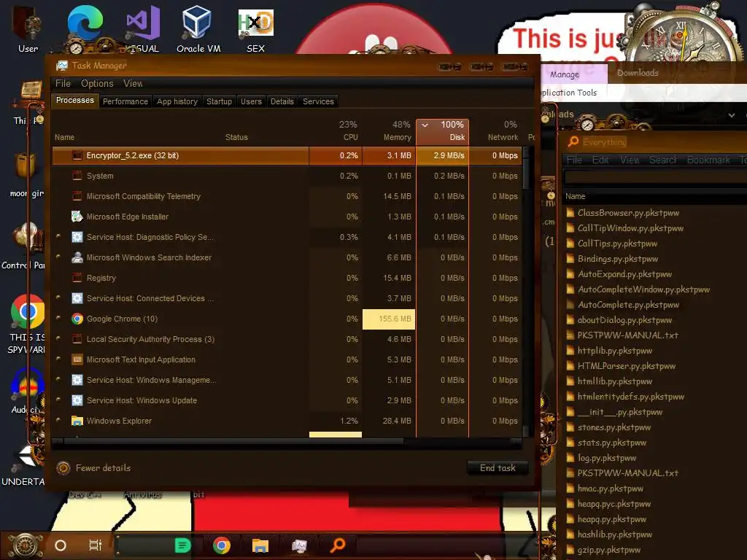Click the Service Host: Windows Update icon

tap(77, 400)
